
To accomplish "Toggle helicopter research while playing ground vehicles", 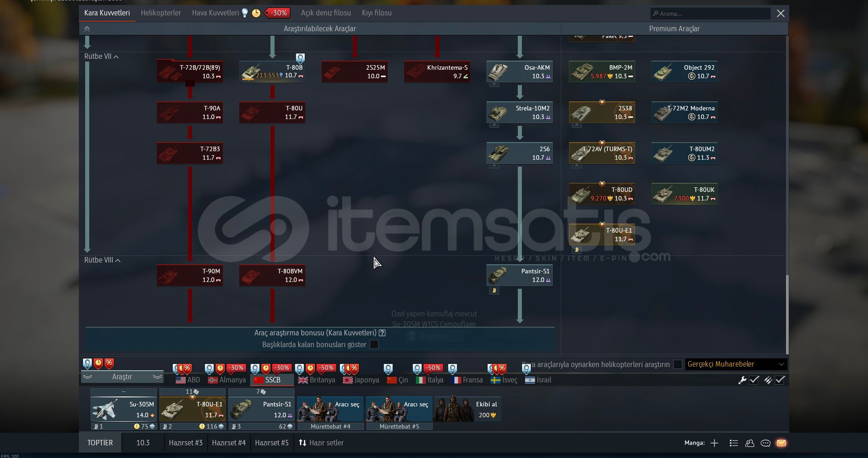I will point(678,364).
